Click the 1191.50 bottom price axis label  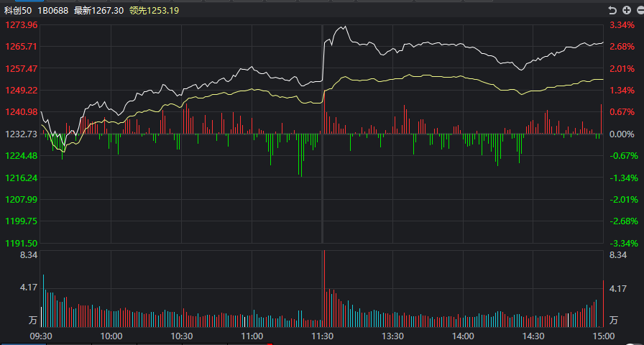tap(22, 243)
